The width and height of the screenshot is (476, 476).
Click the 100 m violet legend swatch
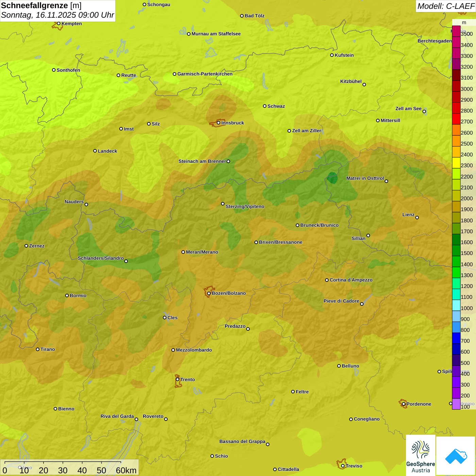tap(456, 404)
